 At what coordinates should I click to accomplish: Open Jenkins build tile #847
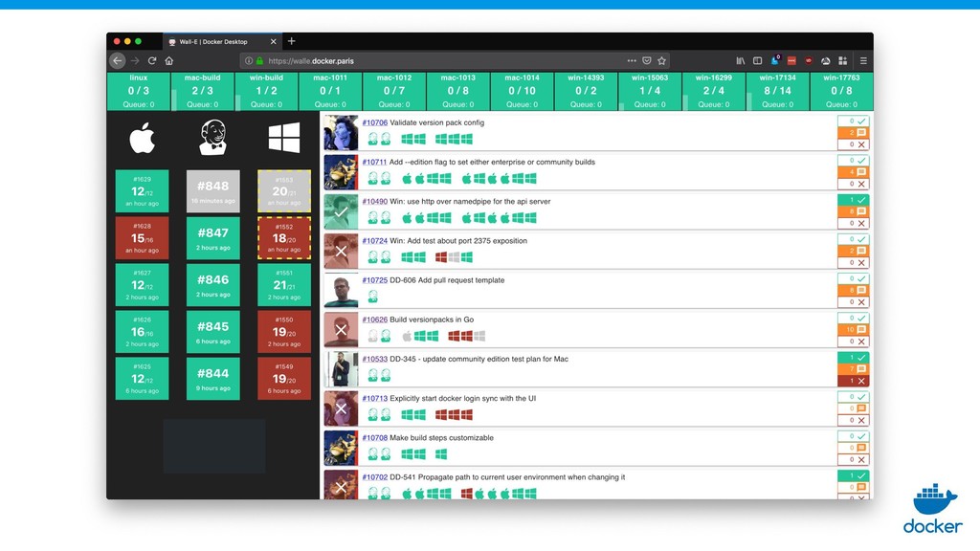tap(213, 238)
